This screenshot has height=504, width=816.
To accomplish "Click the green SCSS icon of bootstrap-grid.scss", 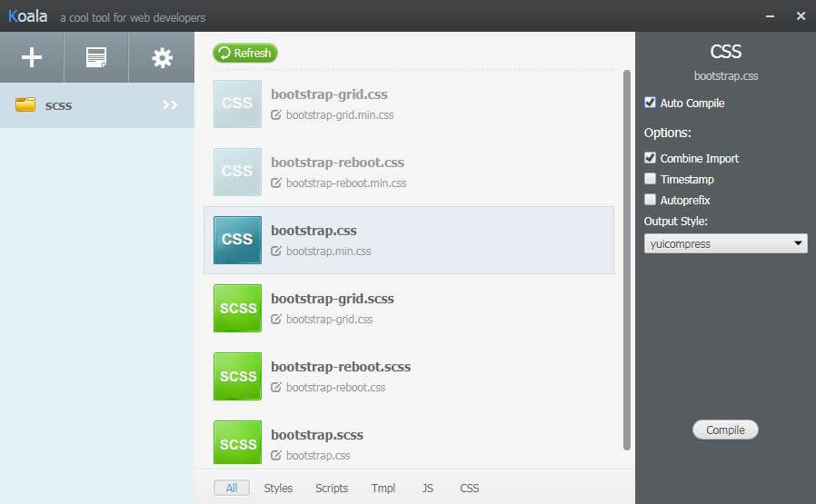I will point(237,308).
